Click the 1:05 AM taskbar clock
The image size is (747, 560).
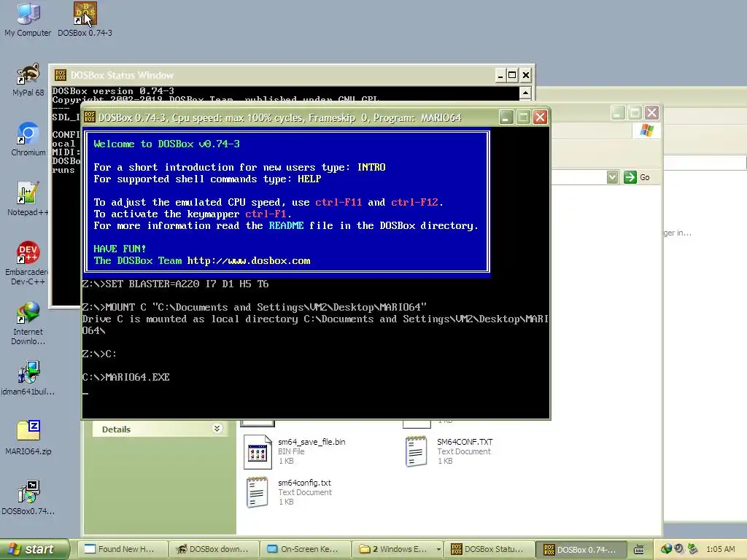pyautogui.click(x=720, y=549)
